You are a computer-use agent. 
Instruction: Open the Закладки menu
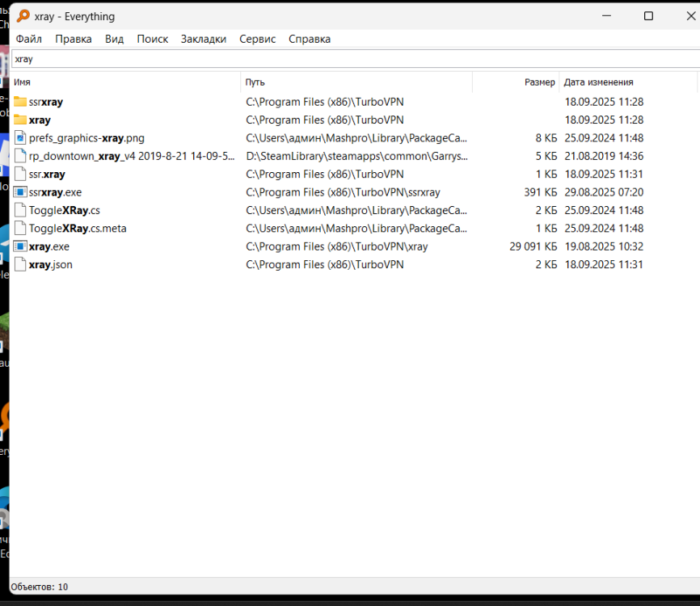[204, 40]
